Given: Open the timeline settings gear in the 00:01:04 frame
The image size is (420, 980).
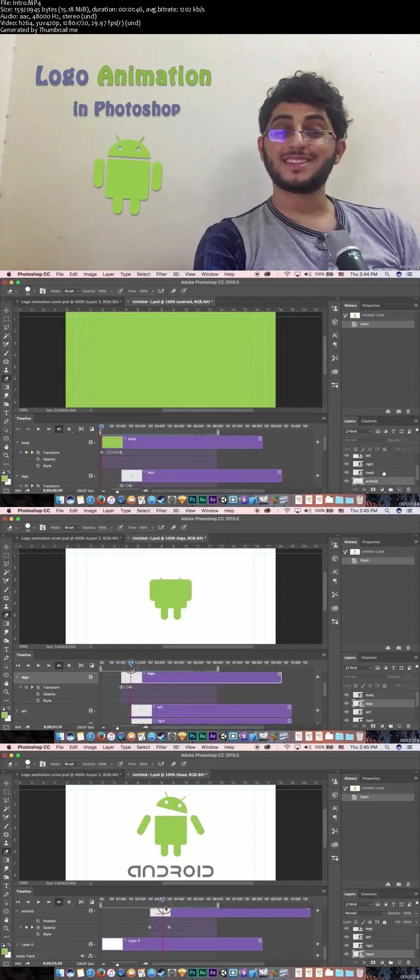Looking at the screenshot, I should click(69, 666).
